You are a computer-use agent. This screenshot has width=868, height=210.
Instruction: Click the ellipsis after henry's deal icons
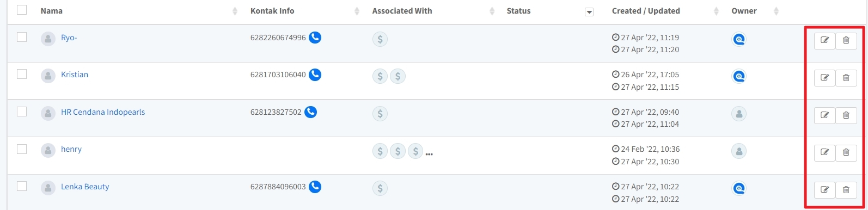point(429,155)
